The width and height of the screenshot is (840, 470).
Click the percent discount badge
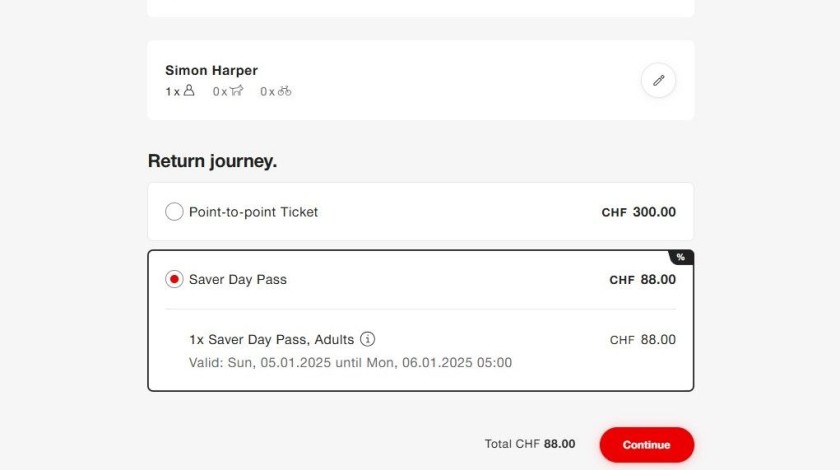(x=681, y=257)
